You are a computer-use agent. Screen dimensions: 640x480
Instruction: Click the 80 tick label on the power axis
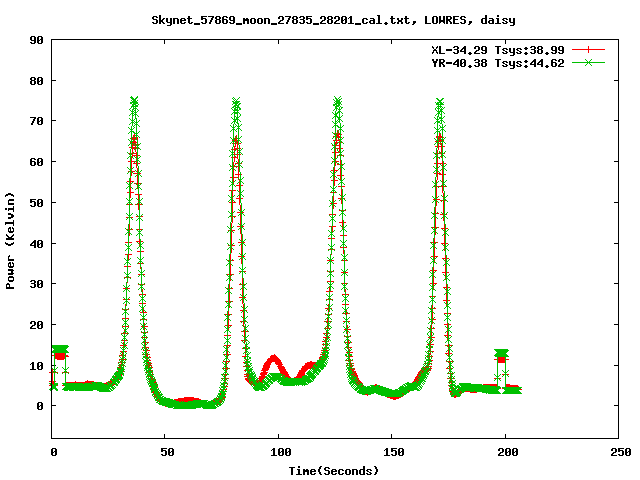36,81
